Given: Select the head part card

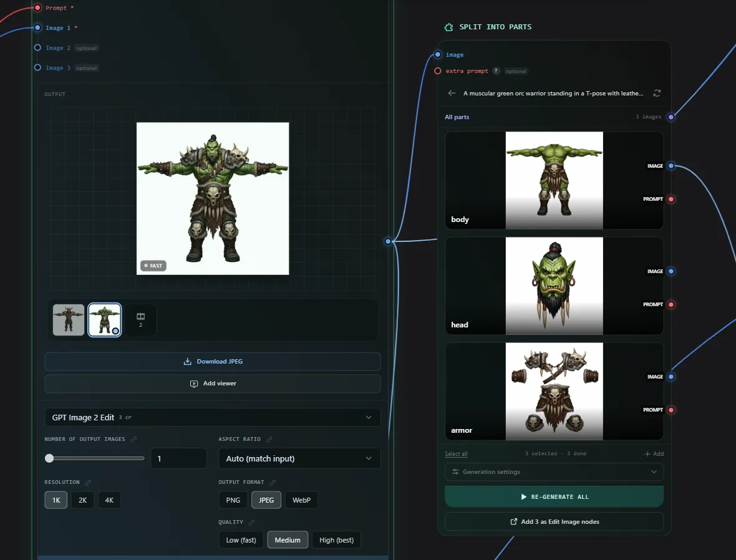Looking at the screenshot, I should click(554, 286).
